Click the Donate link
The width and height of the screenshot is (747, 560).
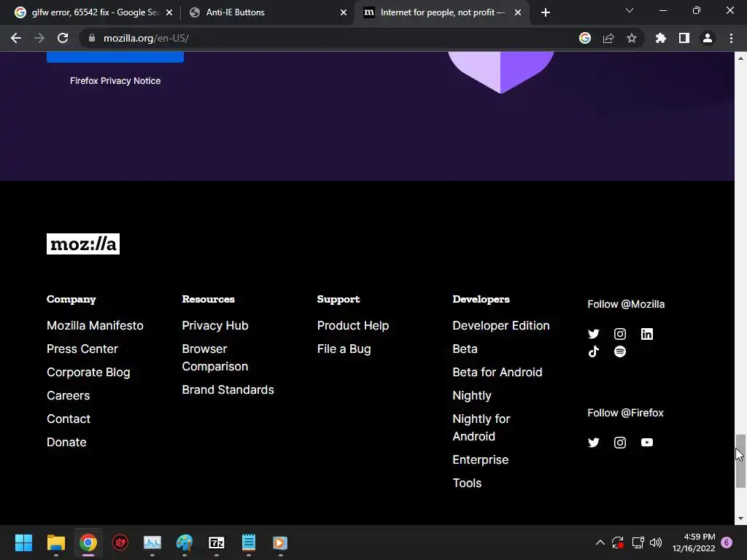[66, 442]
